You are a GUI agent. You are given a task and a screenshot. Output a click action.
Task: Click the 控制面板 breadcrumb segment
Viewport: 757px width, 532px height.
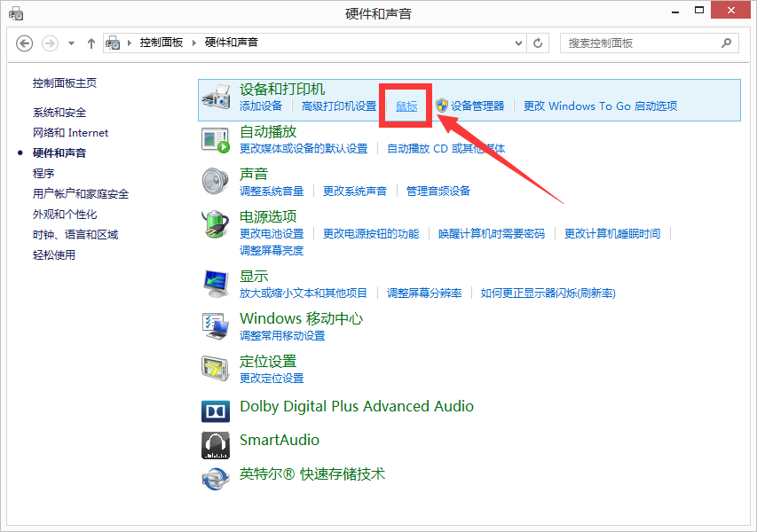pos(162,43)
